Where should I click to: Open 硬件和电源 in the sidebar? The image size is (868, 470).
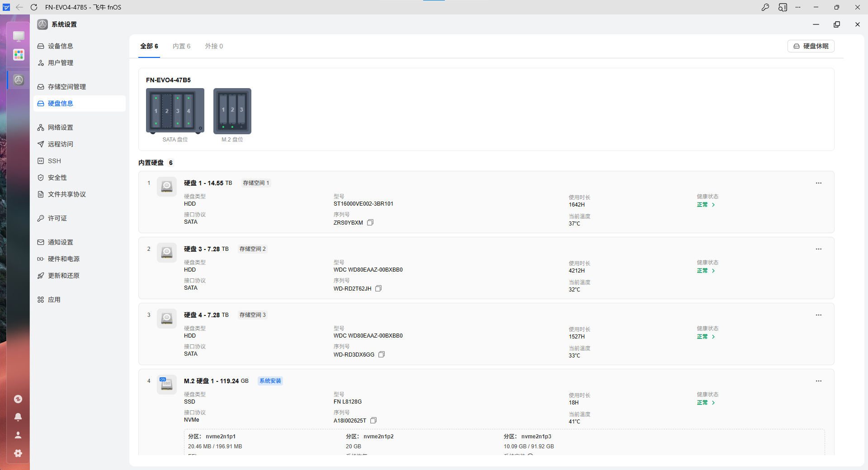coord(80,259)
